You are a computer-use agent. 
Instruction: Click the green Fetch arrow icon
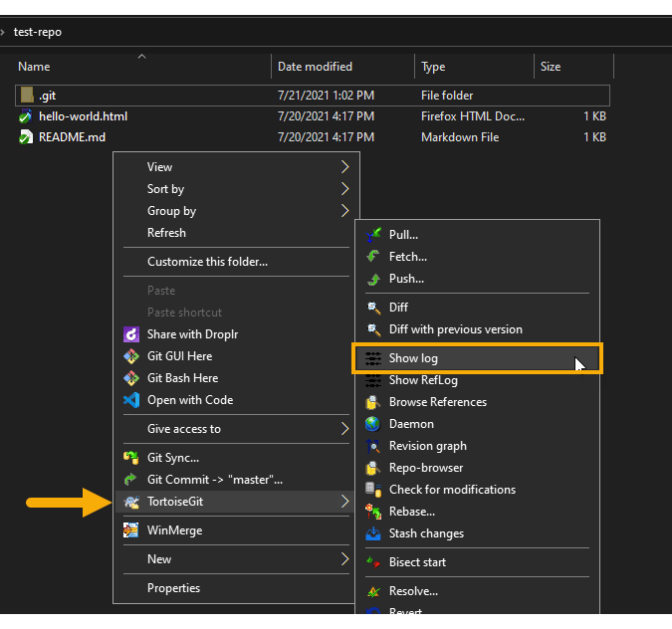[373, 257]
